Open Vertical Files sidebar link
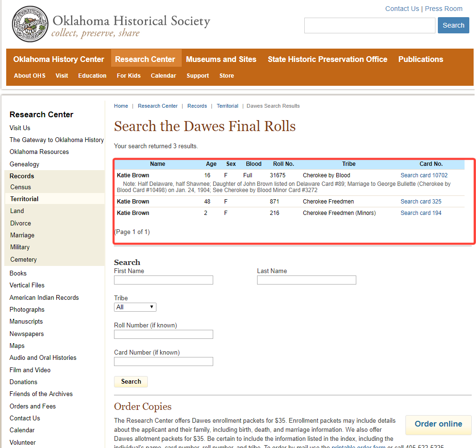Screen dimensions: 476x448 pos(27,285)
